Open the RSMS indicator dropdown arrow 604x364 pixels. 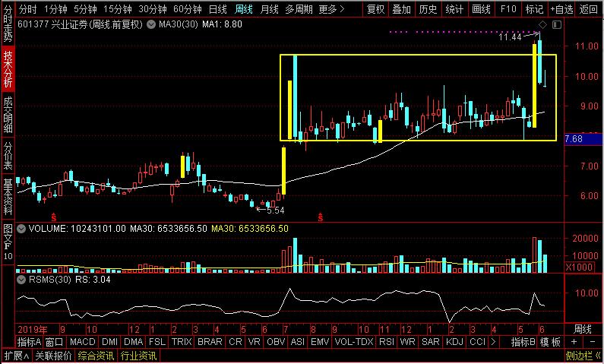coord(21,279)
